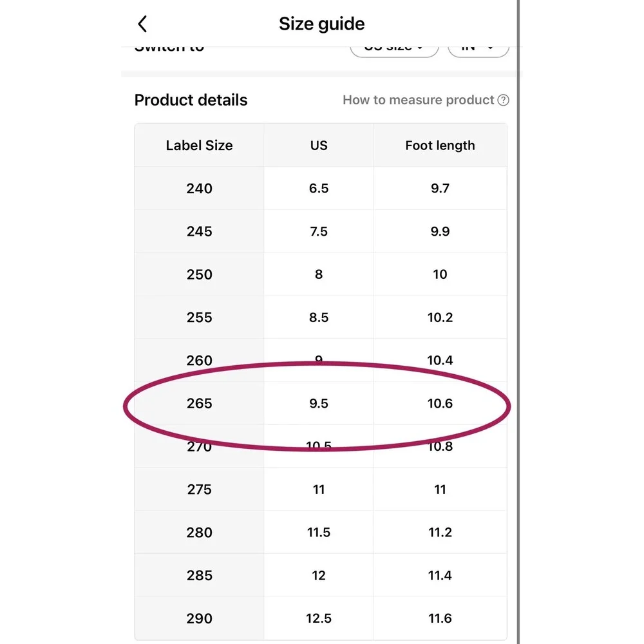Go back using the arrow icon
644x644 pixels.
pyautogui.click(x=142, y=24)
